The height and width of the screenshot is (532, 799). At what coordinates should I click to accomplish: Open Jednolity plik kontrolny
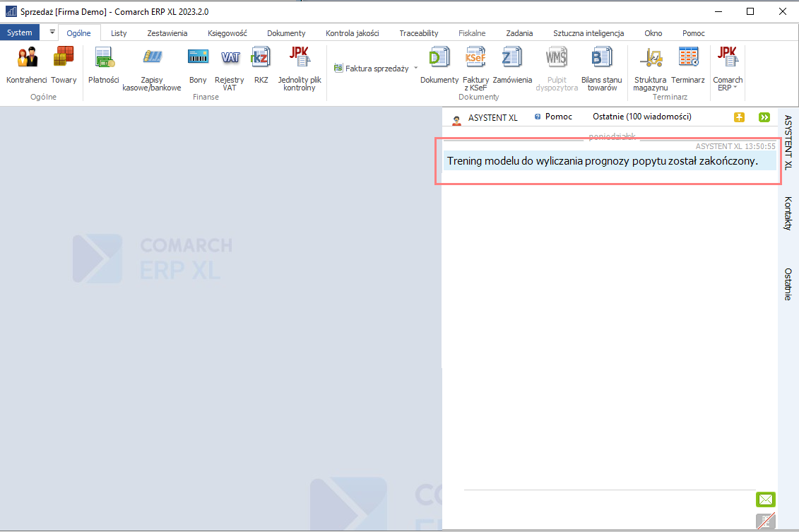click(x=300, y=69)
